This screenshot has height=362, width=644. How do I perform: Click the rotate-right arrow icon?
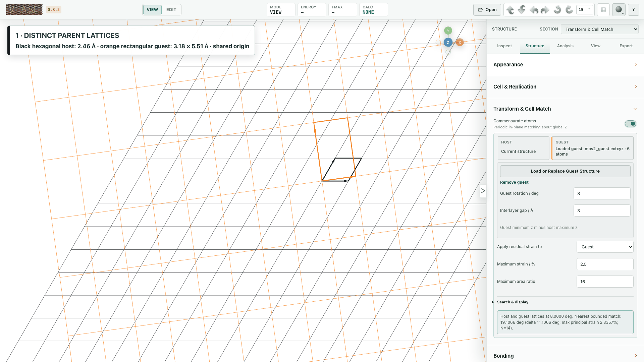545,10
